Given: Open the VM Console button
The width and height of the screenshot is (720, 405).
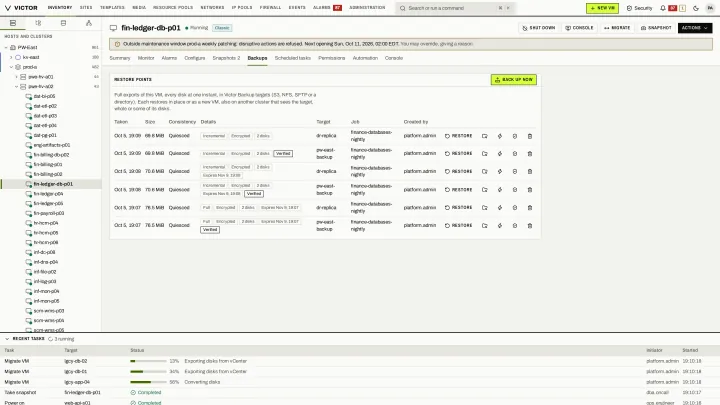Looking at the screenshot, I should tap(579, 28).
